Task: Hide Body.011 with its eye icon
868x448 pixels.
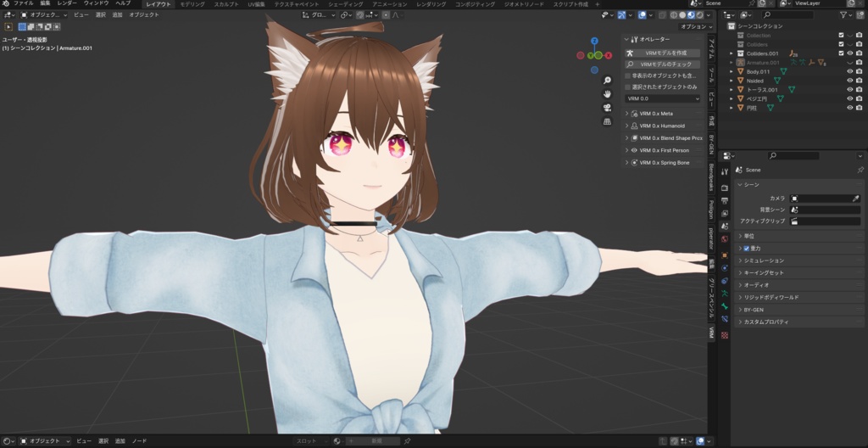Action: coord(850,71)
